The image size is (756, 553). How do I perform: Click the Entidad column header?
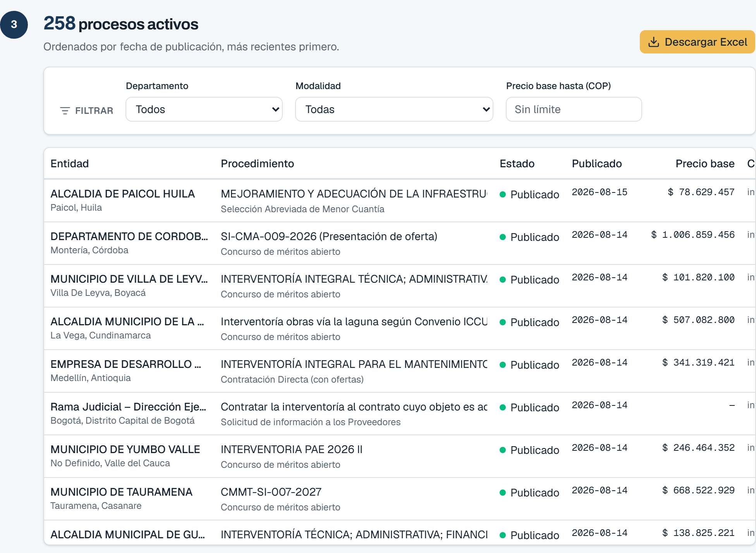point(70,163)
